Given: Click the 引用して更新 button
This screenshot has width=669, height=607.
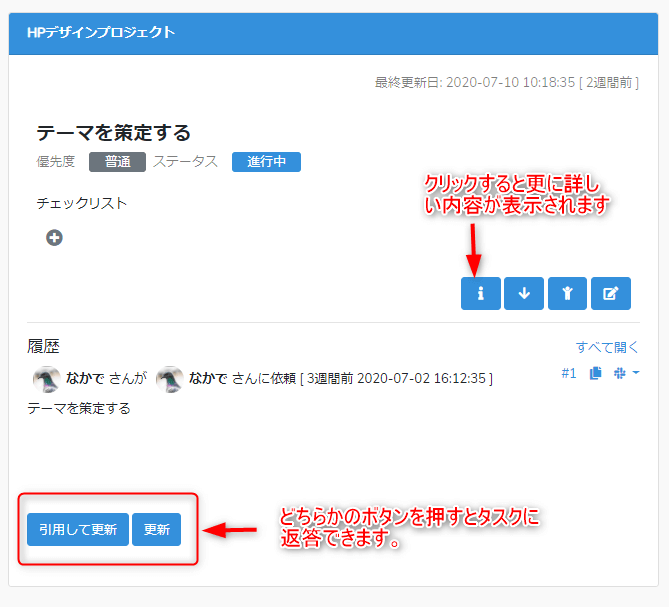Looking at the screenshot, I should pyautogui.click(x=78, y=529).
